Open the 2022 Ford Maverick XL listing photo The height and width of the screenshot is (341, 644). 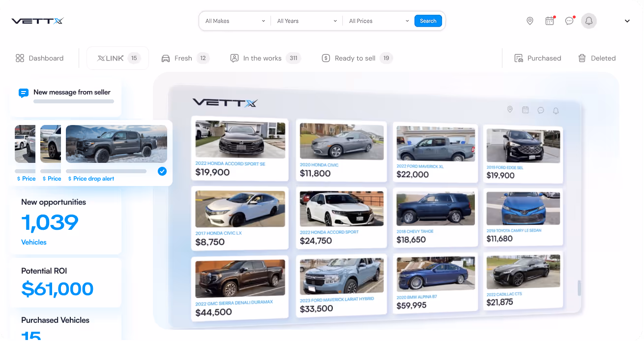[x=436, y=144]
